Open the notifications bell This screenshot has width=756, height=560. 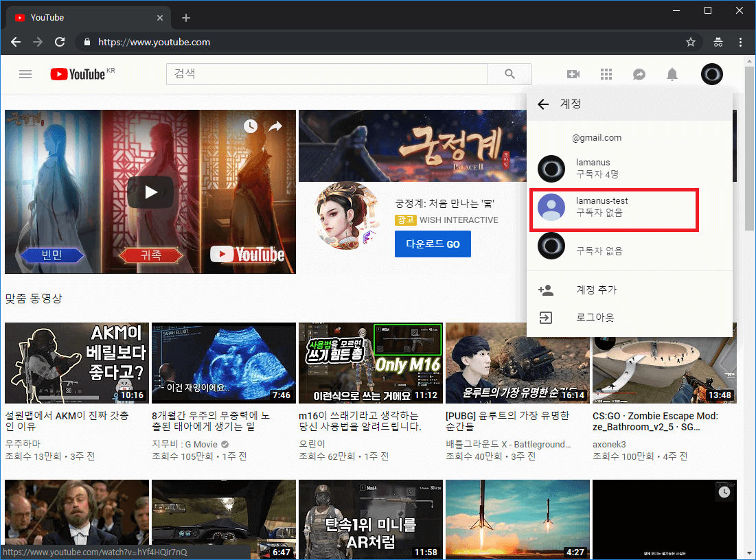coord(672,74)
